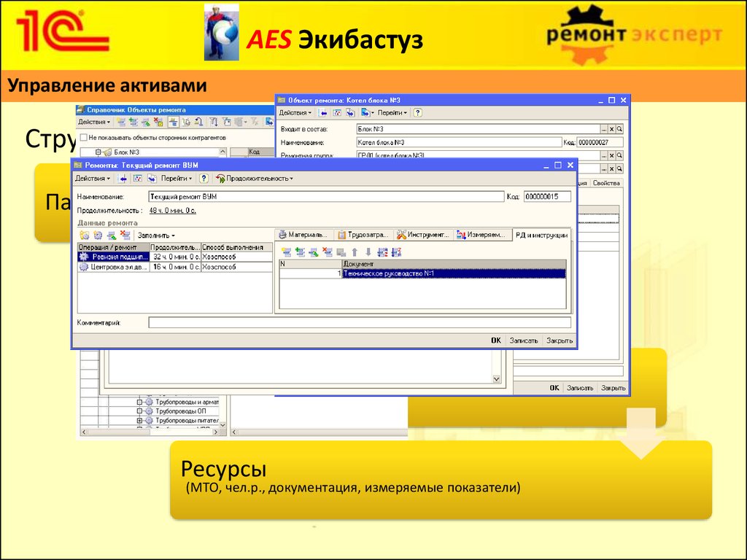Open Действия menu in Объект ремонта window
747x560 pixels.
[295, 113]
